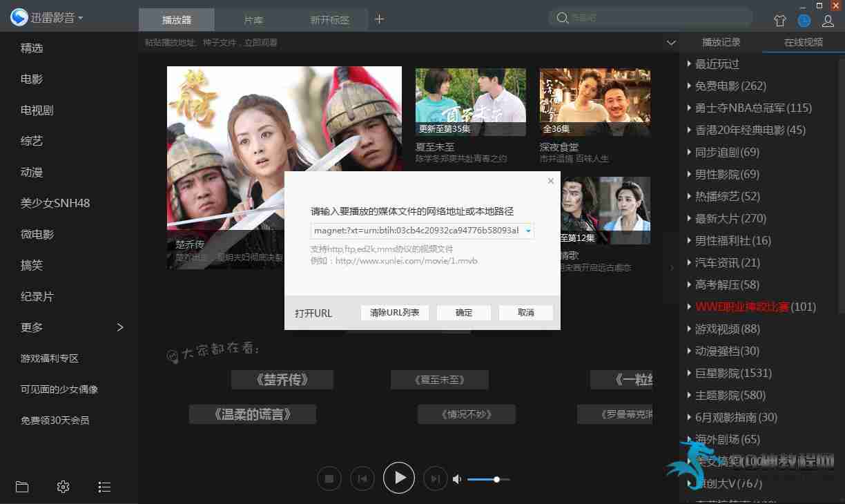This screenshot has width=845, height=504.
Task: Start playback with the play button
Action: tap(399, 478)
